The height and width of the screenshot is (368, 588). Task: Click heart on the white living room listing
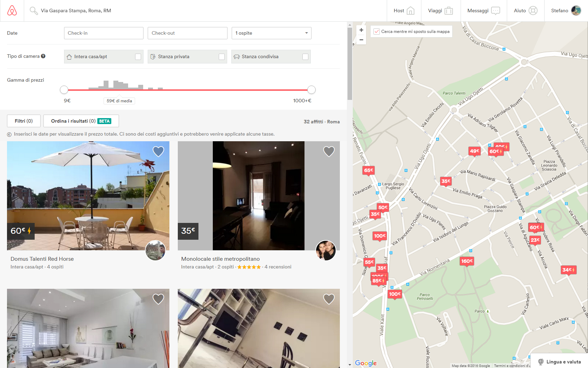tap(159, 299)
